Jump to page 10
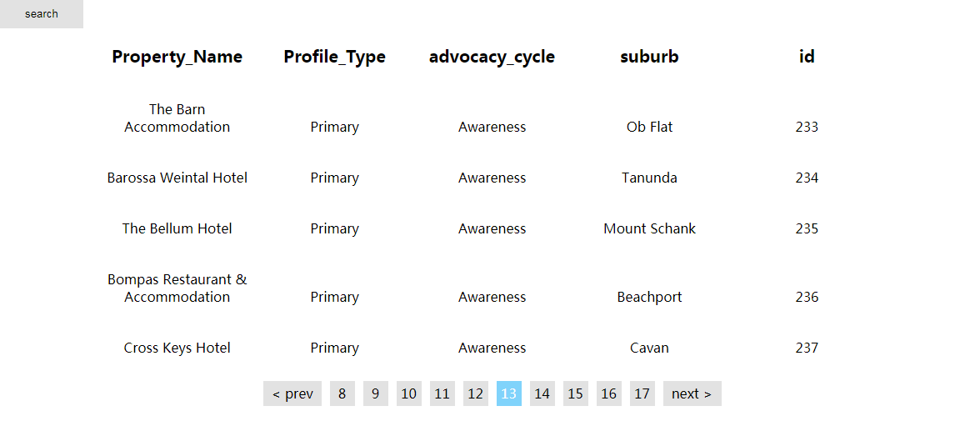 (408, 393)
